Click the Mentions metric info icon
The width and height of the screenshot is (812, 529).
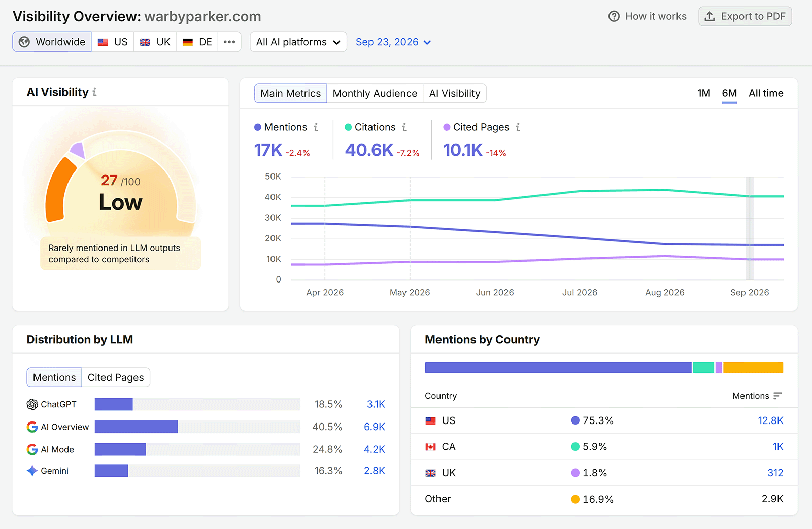pyautogui.click(x=316, y=127)
